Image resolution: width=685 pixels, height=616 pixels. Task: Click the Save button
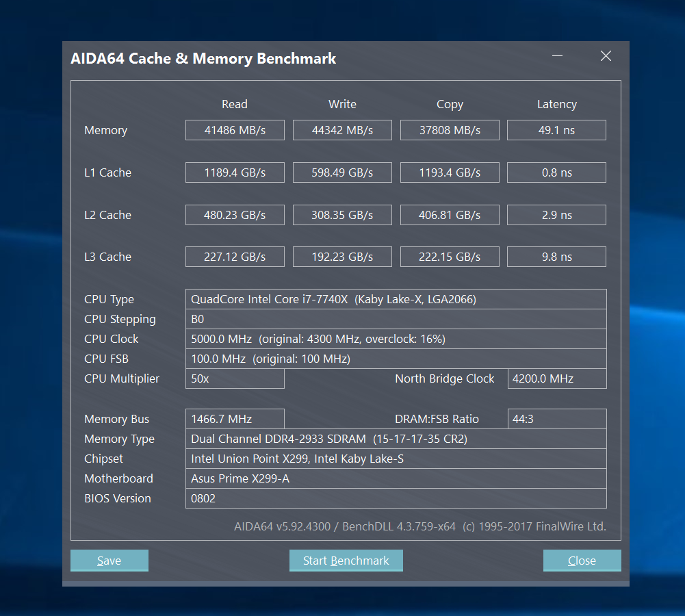tap(109, 561)
